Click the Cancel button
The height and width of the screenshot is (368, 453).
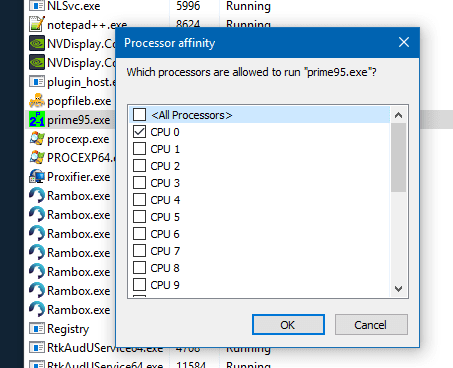(371, 325)
